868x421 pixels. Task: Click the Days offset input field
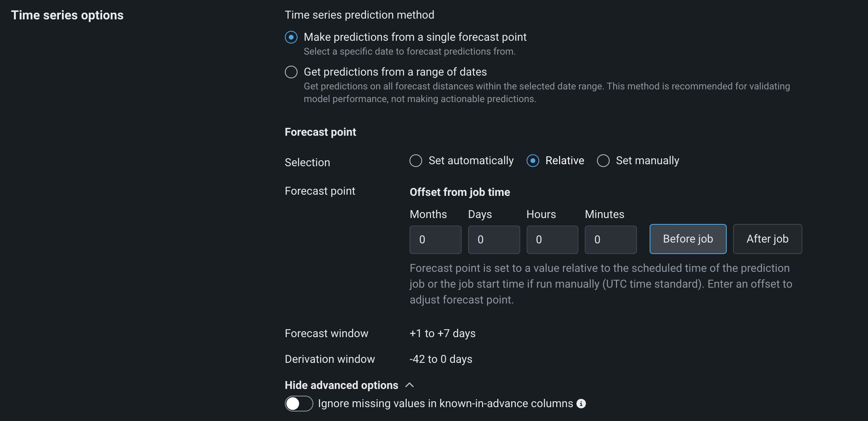(x=494, y=240)
